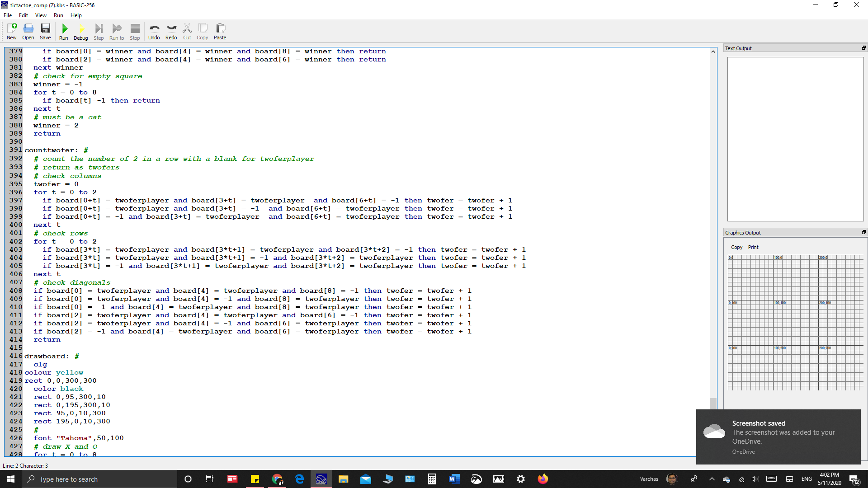Open Cortana from the taskbar circle
This screenshot has width=868, height=488.
click(x=188, y=479)
